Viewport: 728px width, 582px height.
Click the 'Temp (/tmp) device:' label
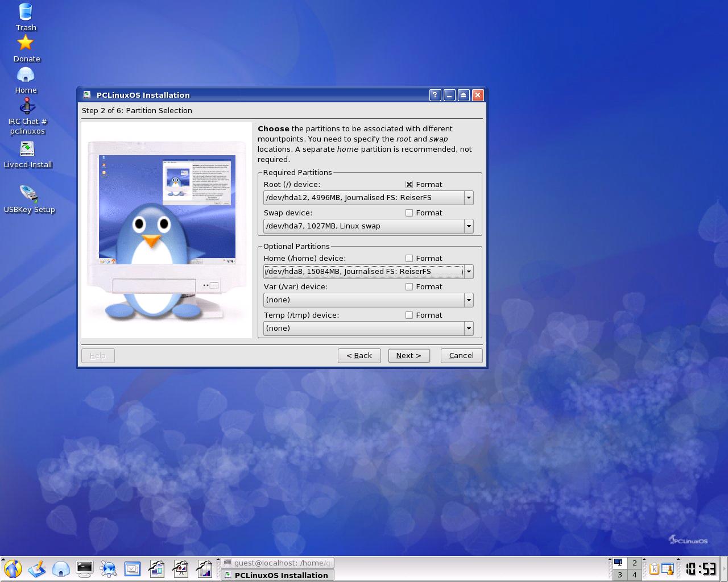pos(301,315)
